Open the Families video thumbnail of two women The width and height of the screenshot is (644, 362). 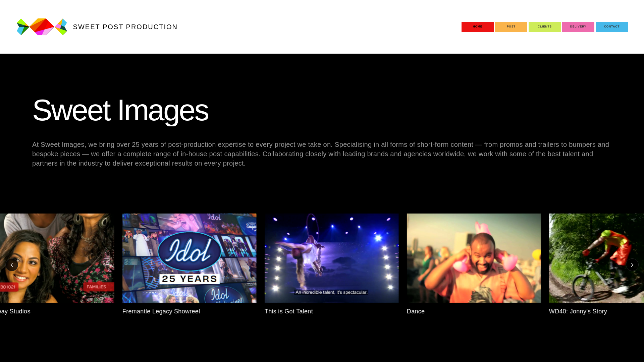point(57,258)
